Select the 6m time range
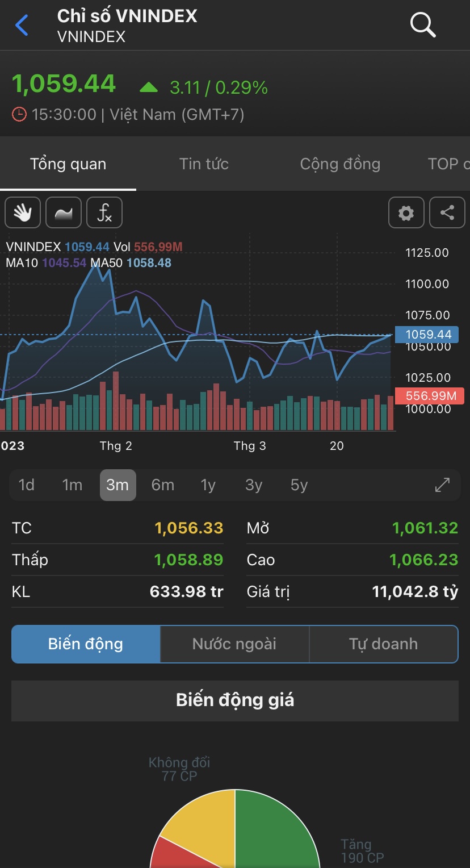This screenshot has height=868, width=470. [163, 485]
